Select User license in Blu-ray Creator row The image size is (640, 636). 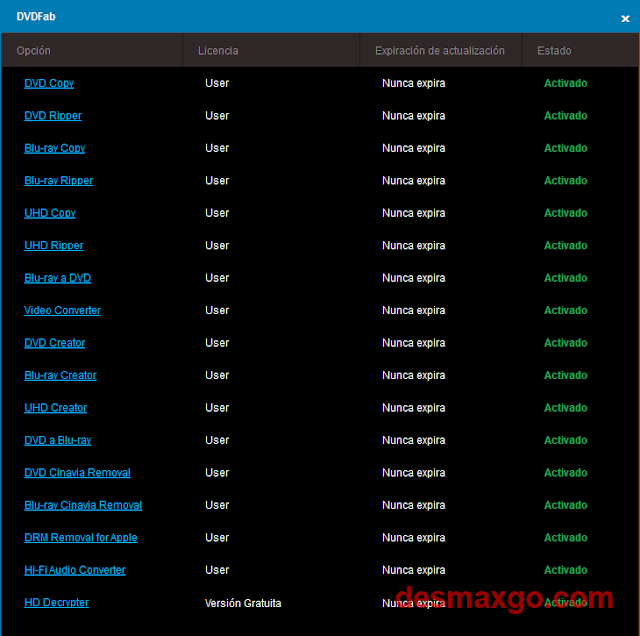pos(217,376)
